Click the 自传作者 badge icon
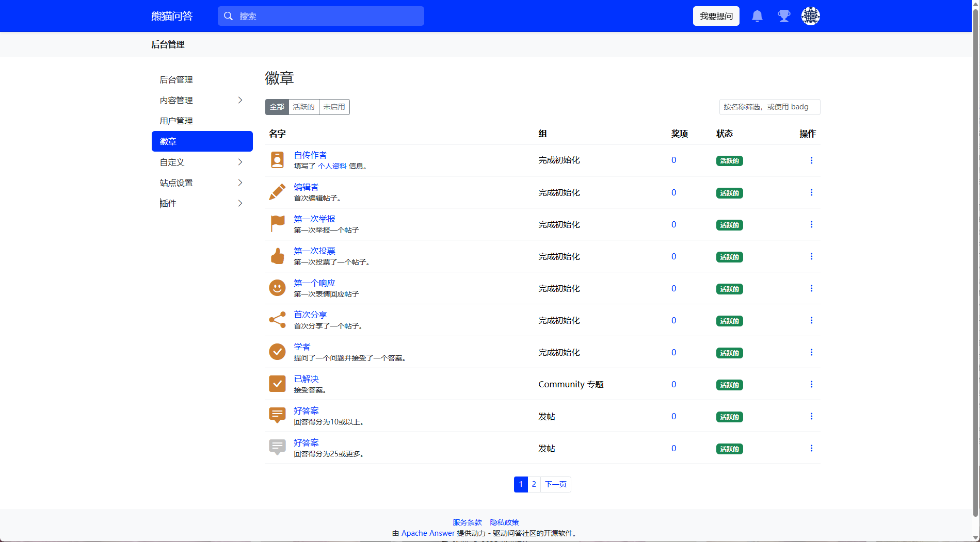The image size is (980, 542). pyautogui.click(x=277, y=160)
